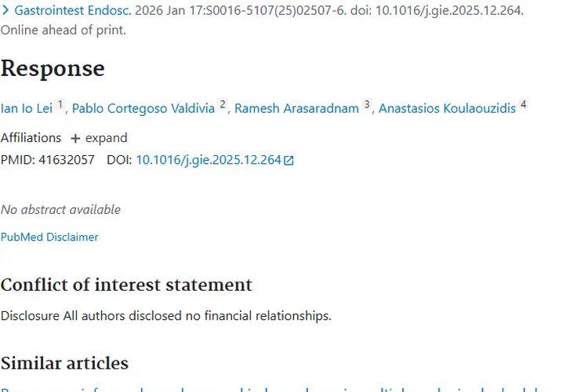588x392 pixels.
Task: Click the PMID number 41632057
Action: [66, 160]
